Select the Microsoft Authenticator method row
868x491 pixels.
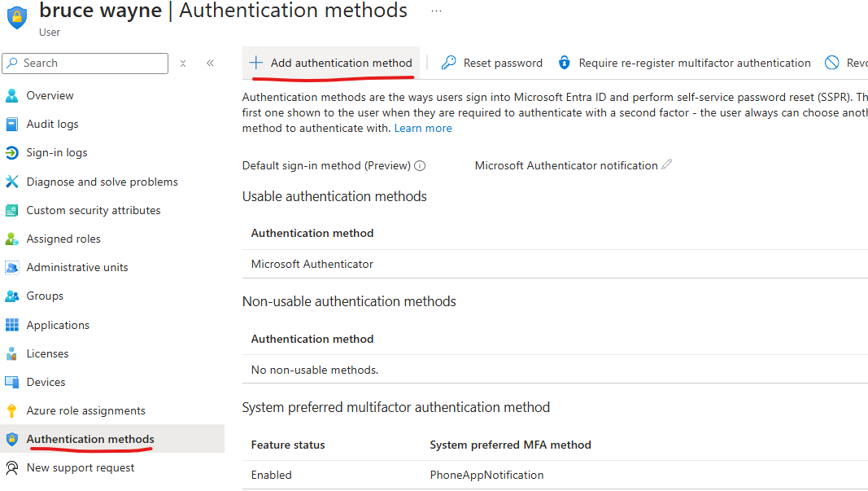[x=555, y=265]
